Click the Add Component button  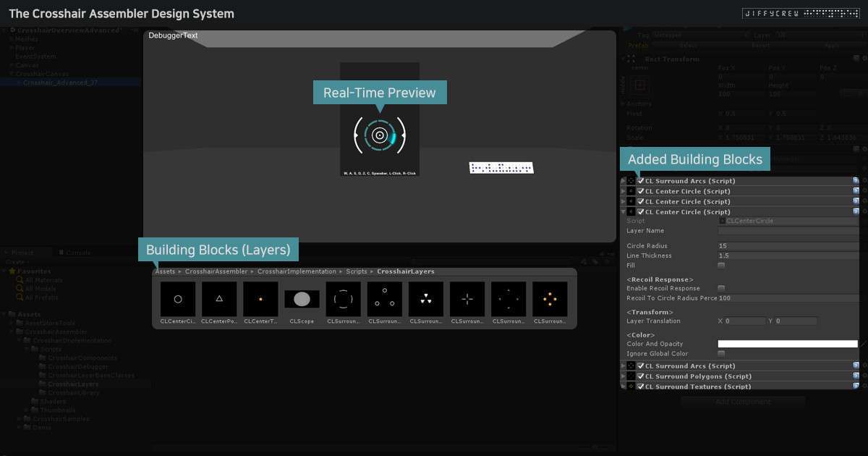coord(742,401)
